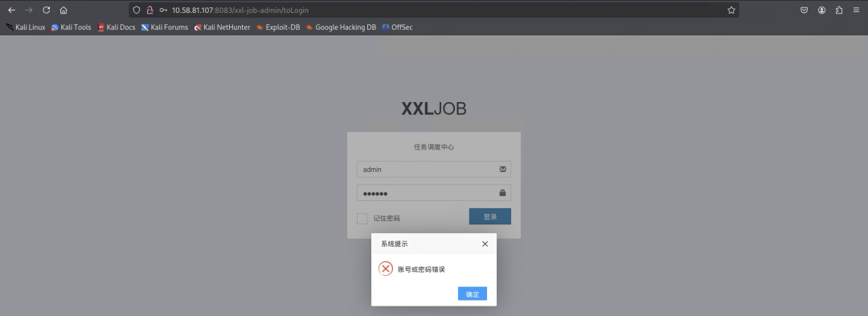868x316 pixels.
Task: Confirm the error dialog with 确定
Action: click(x=473, y=293)
